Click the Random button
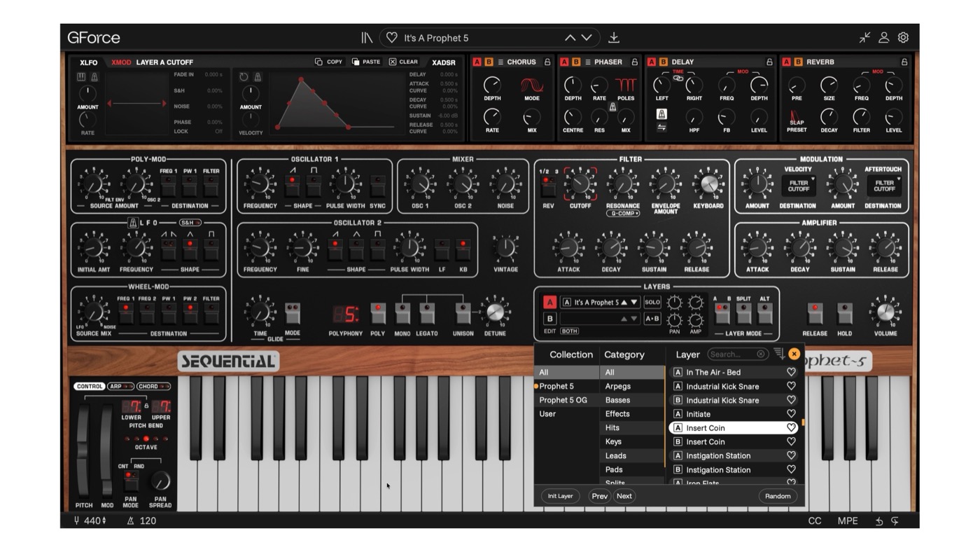980x552 pixels. tap(778, 496)
